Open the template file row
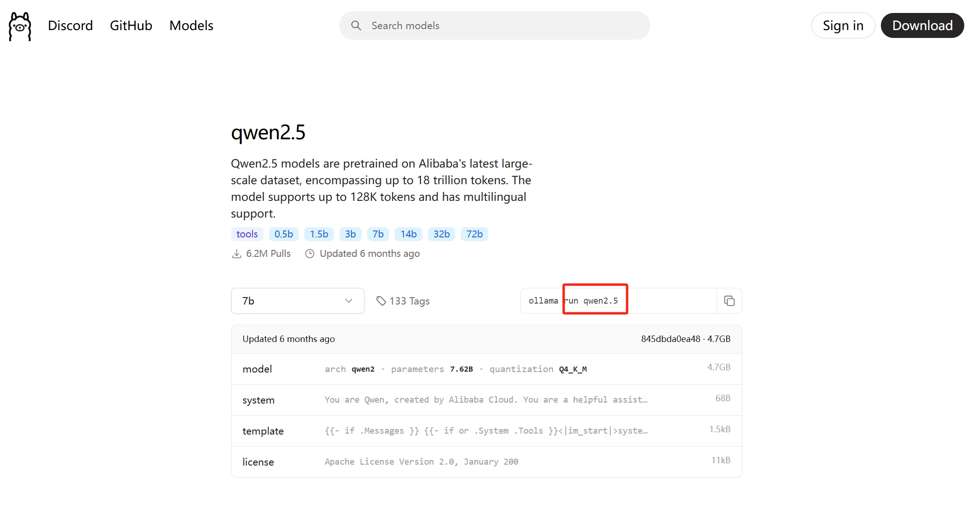 tap(486, 431)
